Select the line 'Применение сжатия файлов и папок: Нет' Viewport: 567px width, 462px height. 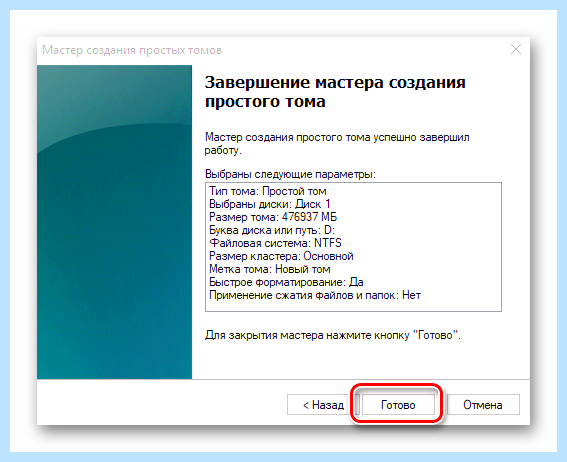click(315, 295)
